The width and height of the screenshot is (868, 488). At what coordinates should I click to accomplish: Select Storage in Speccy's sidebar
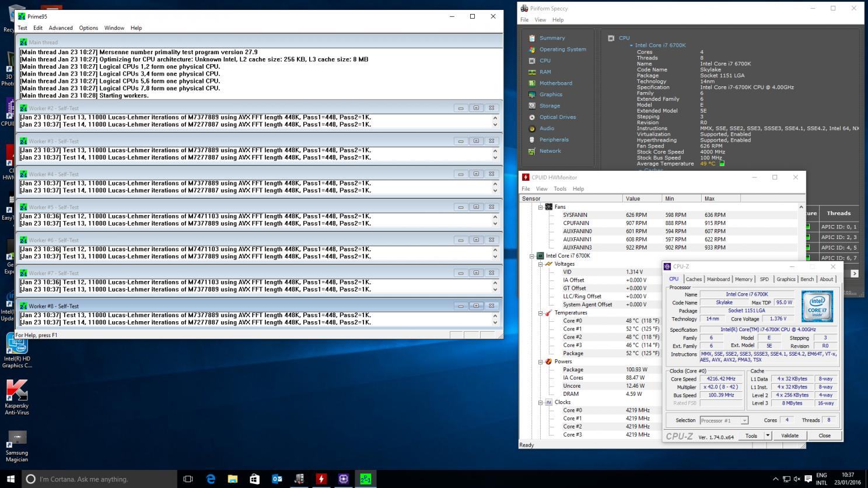(x=549, y=106)
